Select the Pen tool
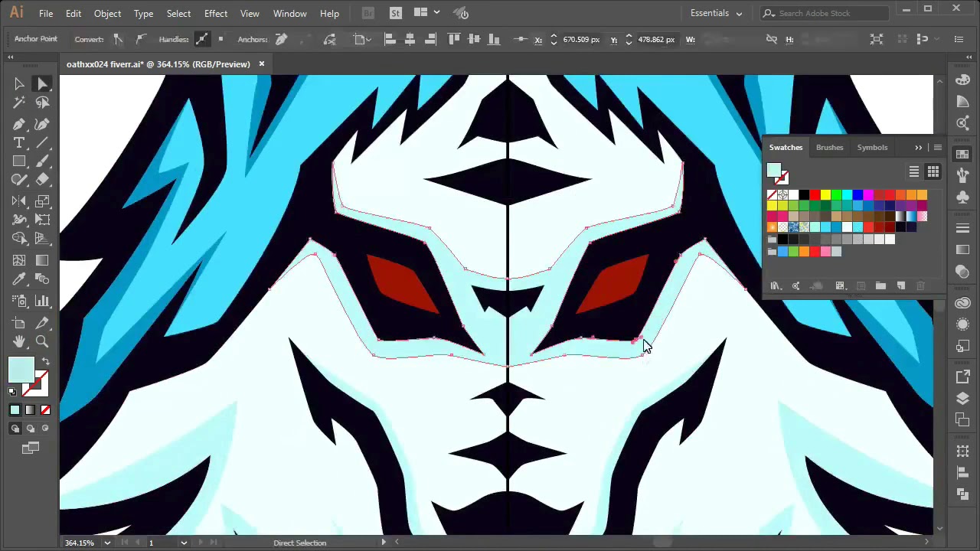The image size is (980, 551). (19, 124)
